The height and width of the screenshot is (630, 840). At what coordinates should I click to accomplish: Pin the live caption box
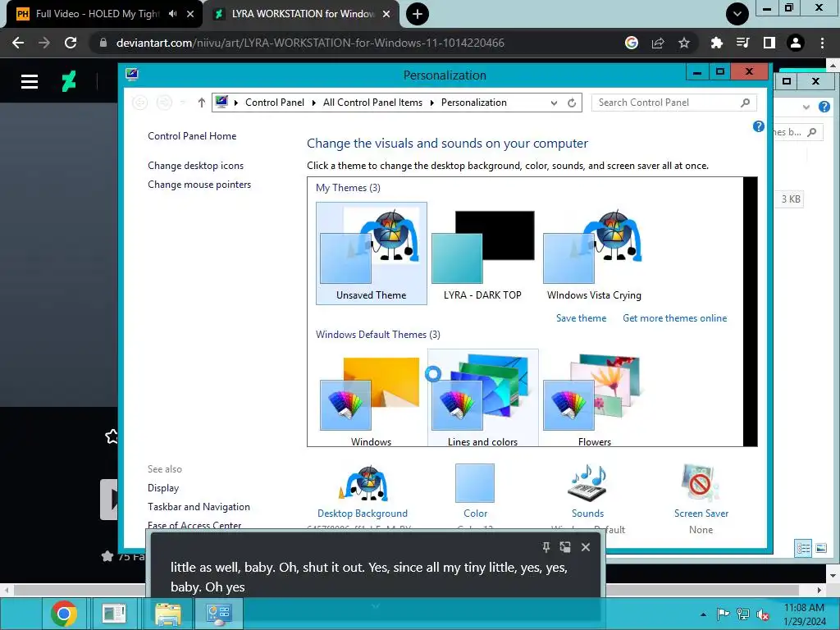click(x=546, y=547)
